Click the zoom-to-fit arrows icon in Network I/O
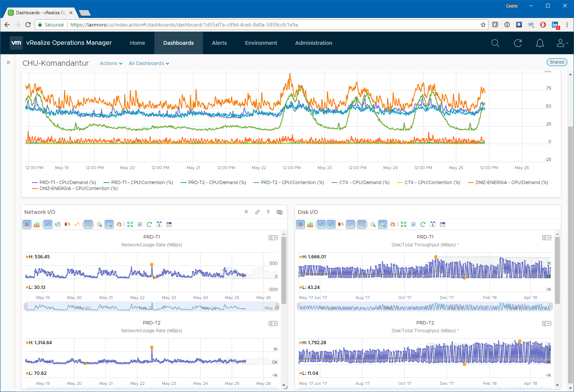574x392 pixels. pyautogui.click(x=130, y=224)
